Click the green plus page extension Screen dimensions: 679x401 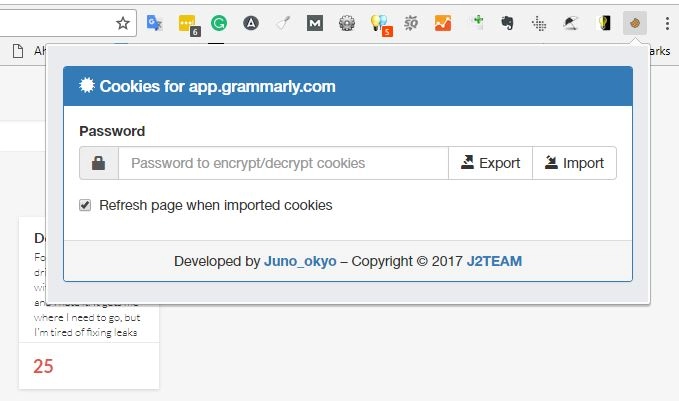477,23
